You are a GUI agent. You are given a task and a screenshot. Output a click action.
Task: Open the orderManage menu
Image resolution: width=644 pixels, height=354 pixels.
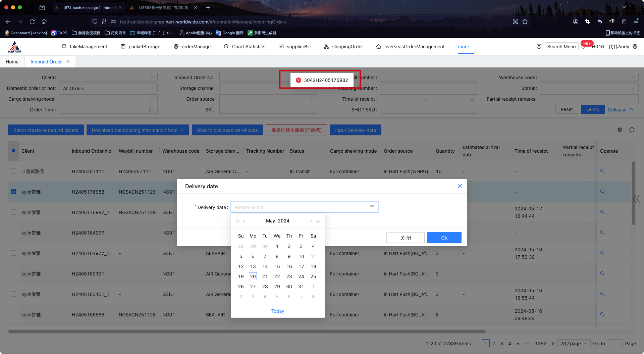(192, 47)
